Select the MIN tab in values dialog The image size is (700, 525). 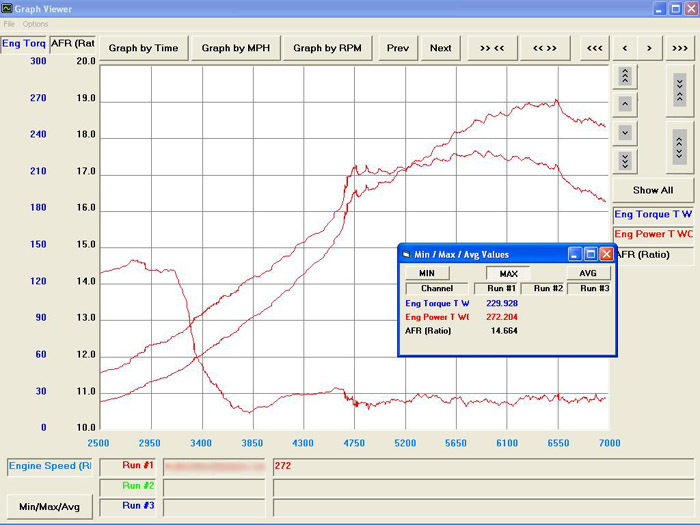point(427,273)
